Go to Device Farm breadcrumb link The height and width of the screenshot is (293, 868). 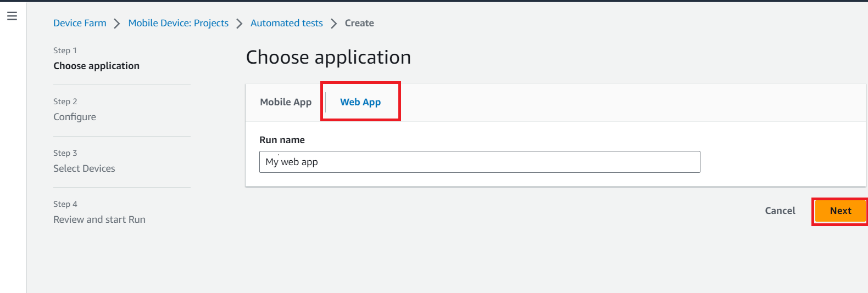80,23
